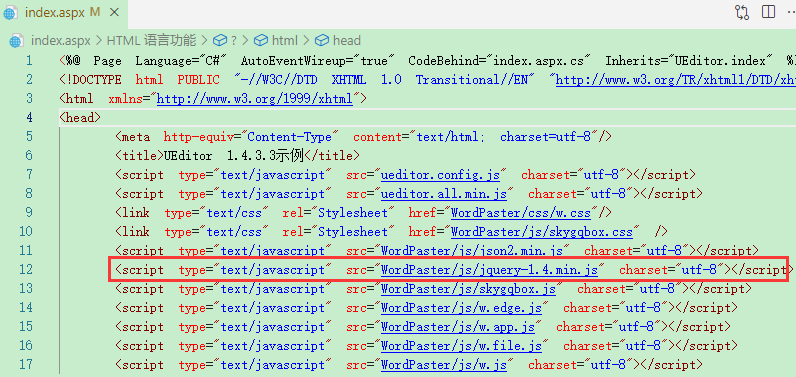Click the HTML 语言功能 breadcrumb
Image resolution: width=796 pixels, height=377 pixels.
point(151,41)
